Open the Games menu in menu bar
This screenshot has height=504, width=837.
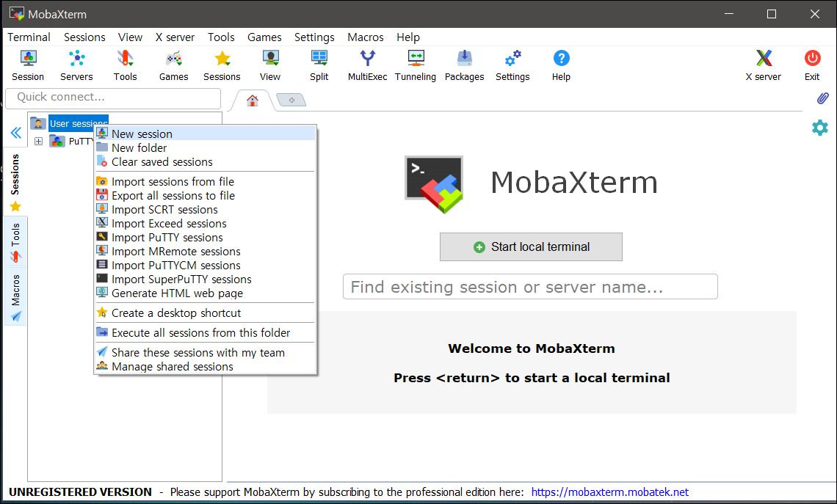(264, 37)
